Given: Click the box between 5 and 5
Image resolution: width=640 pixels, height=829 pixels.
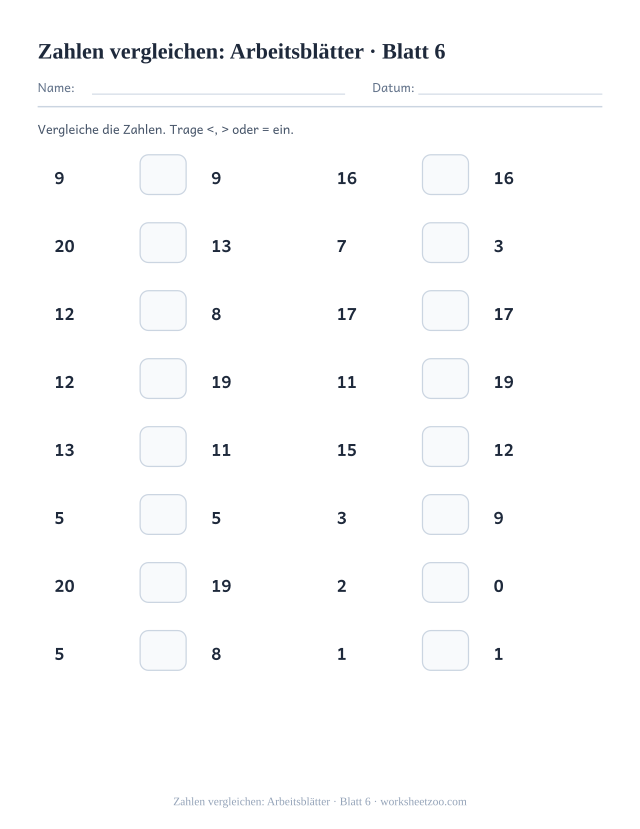Looking at the screenshot, I should coord(163,514).
